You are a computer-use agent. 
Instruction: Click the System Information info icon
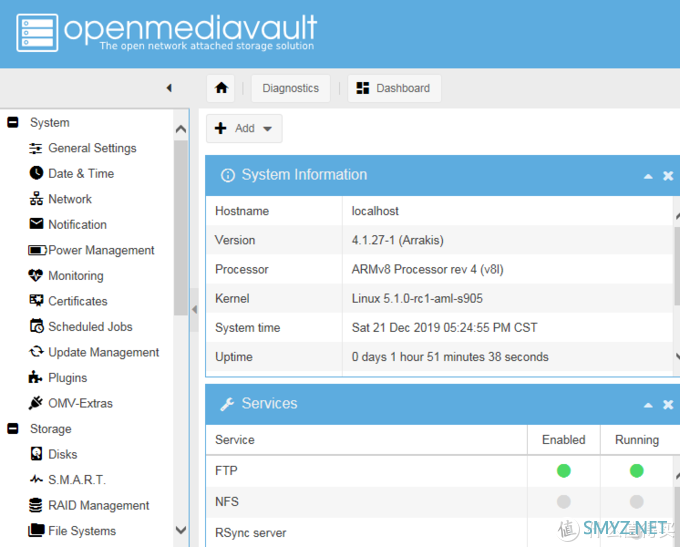coord(228,175)
